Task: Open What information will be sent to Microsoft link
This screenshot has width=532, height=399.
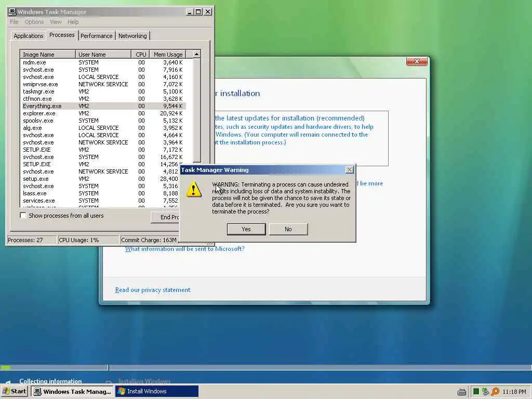Action: (184, 249)
